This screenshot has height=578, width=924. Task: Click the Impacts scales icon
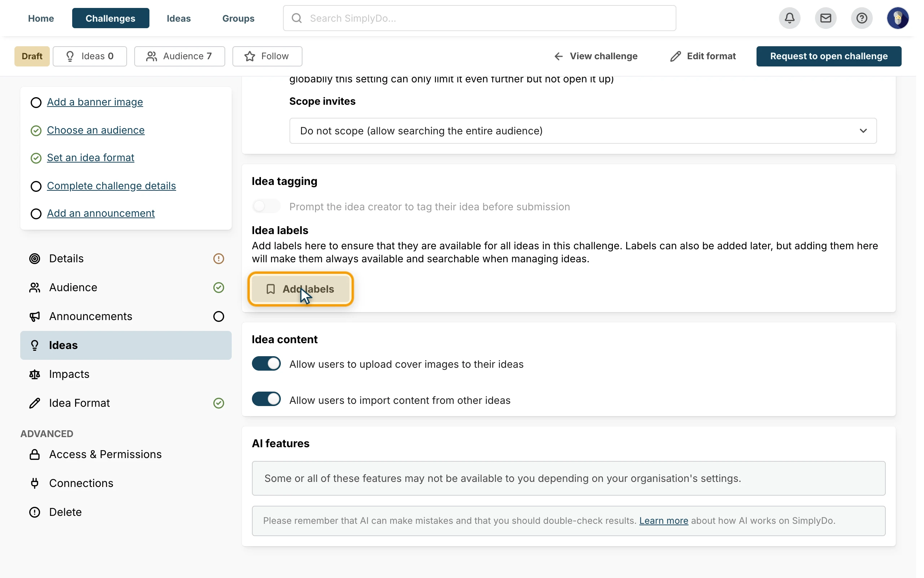click(x=35, y=374)
